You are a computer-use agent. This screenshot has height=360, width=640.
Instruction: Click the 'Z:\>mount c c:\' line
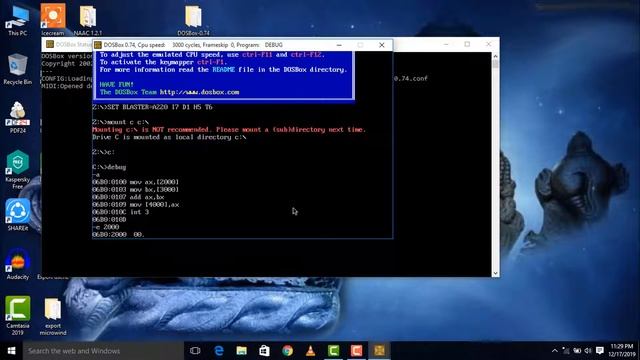pos(120,122)
